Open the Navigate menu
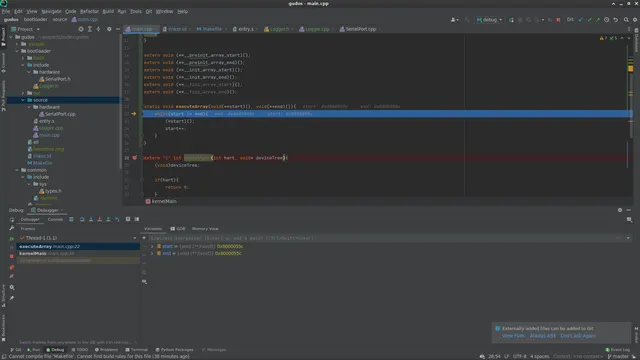This screenshot has height=360, width=640. point(51,11)
